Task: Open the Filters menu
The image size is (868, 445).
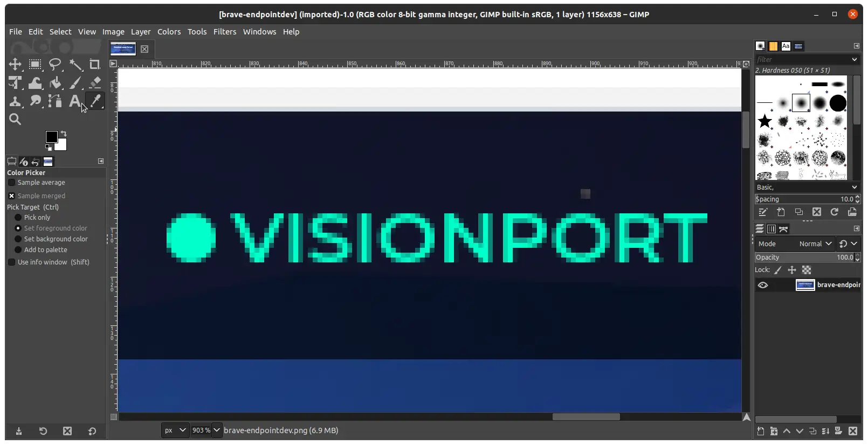Action: tap(225, 32)
